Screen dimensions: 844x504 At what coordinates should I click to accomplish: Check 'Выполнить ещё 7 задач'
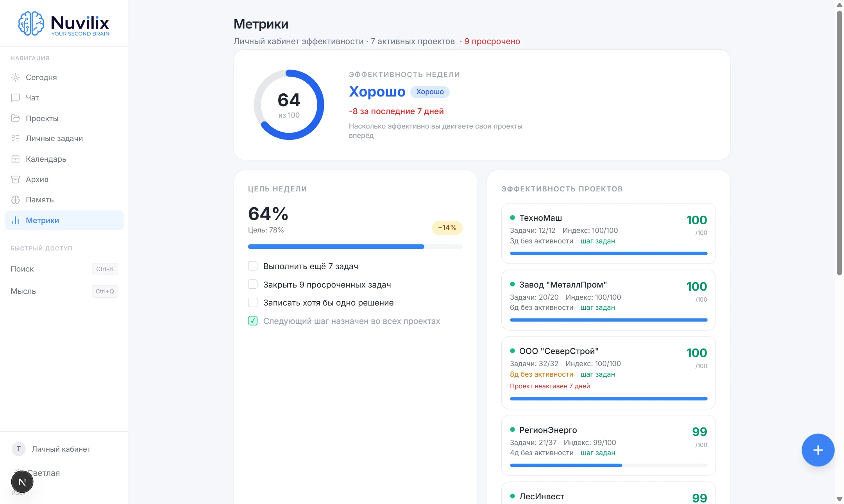point(253,266)
